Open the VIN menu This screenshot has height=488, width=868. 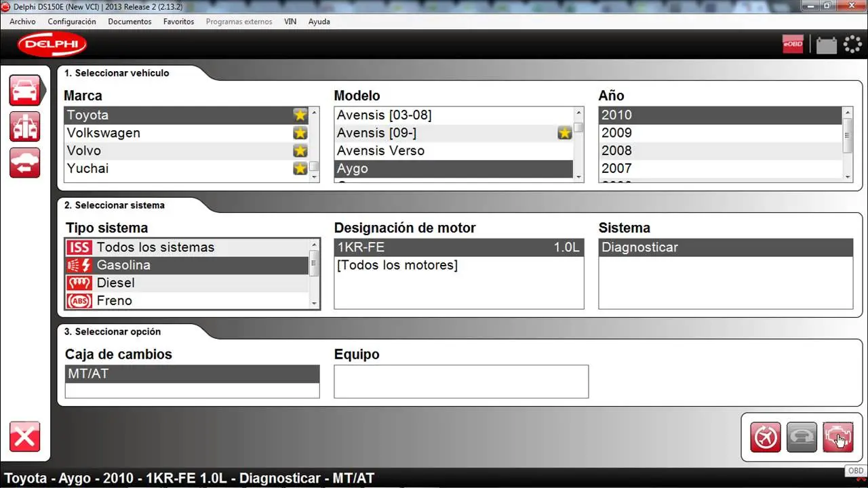pyautogui.click(x=290, y=22)
